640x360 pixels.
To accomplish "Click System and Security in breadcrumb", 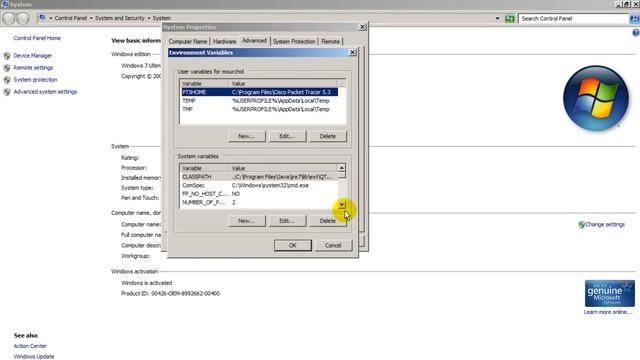I will 120,18.
